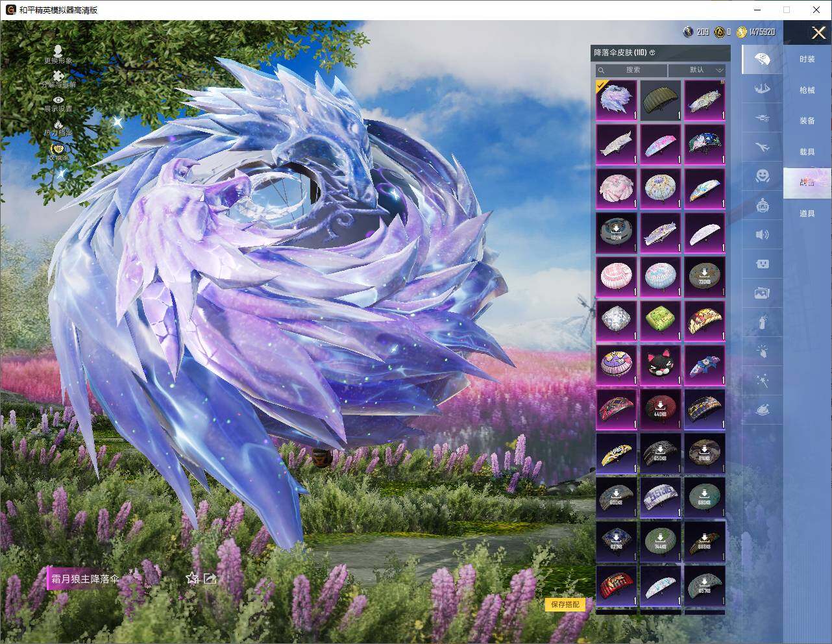Select the tapping hand gesture category icon

coord(762,351)
